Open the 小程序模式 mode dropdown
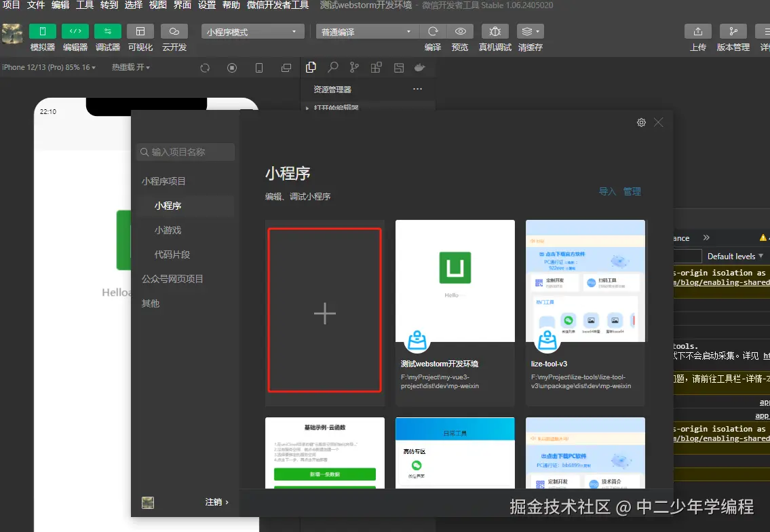Viewport: 770px width, 532px height. [x=252, y=31]
